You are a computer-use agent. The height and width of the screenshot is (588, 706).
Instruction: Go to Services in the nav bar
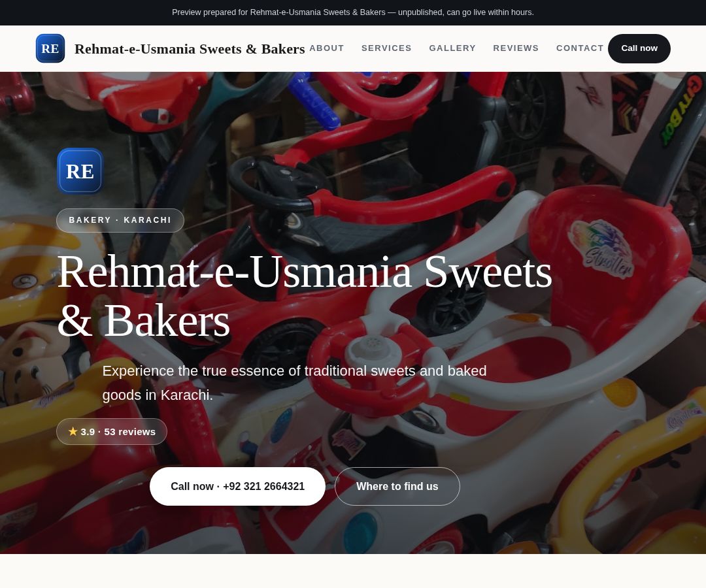point(386,48)
